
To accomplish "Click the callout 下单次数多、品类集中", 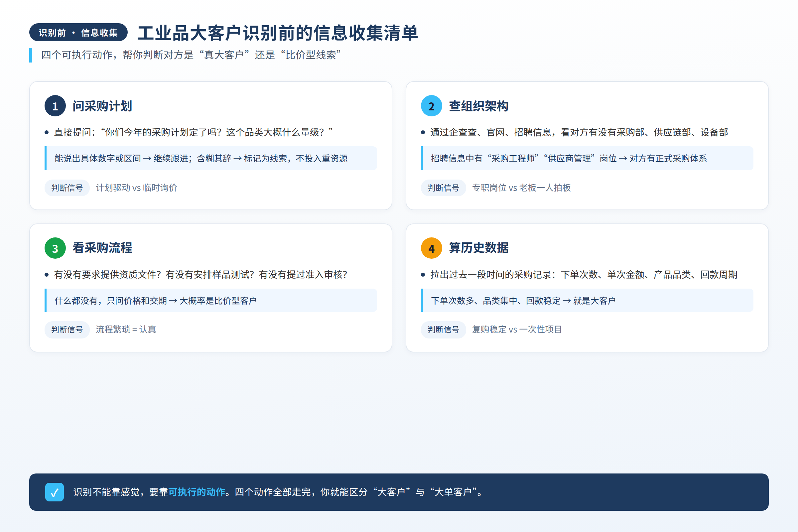I will click(587, 301).
